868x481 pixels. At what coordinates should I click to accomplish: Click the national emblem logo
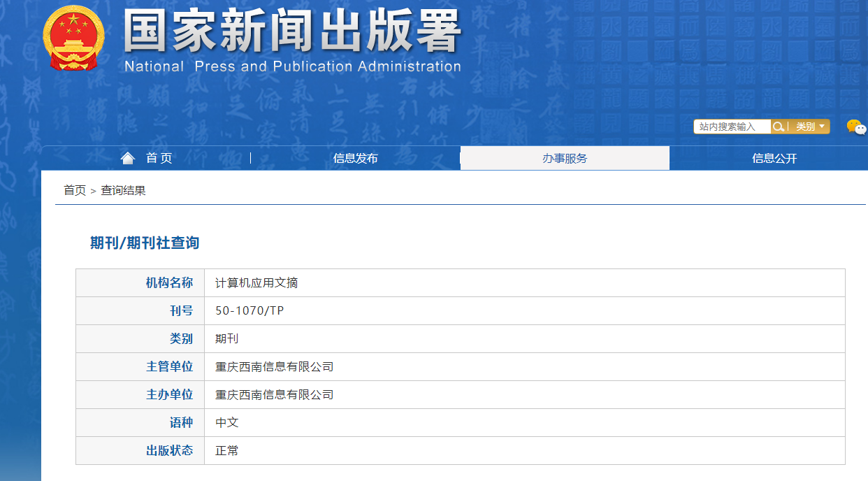(73, 38)
